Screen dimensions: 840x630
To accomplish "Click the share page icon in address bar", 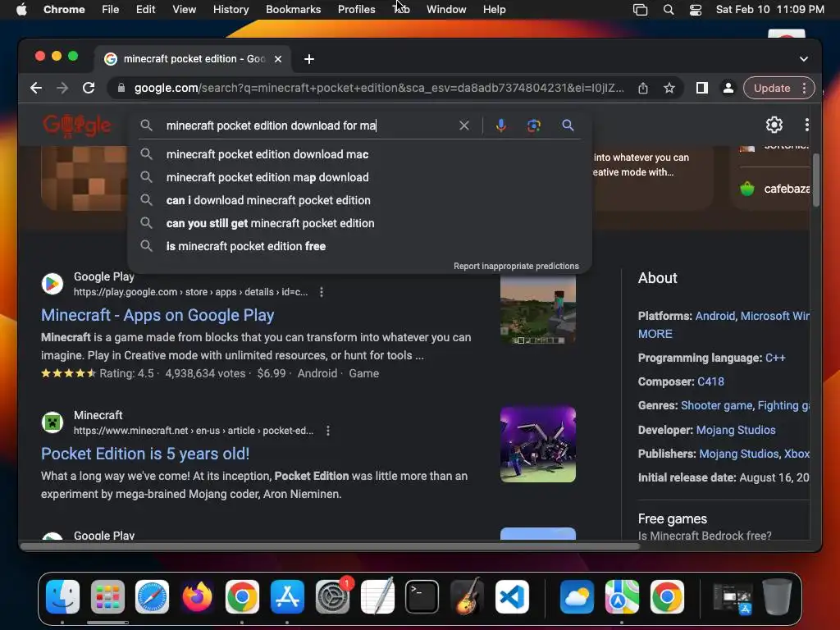I will (x=643, y=88).
